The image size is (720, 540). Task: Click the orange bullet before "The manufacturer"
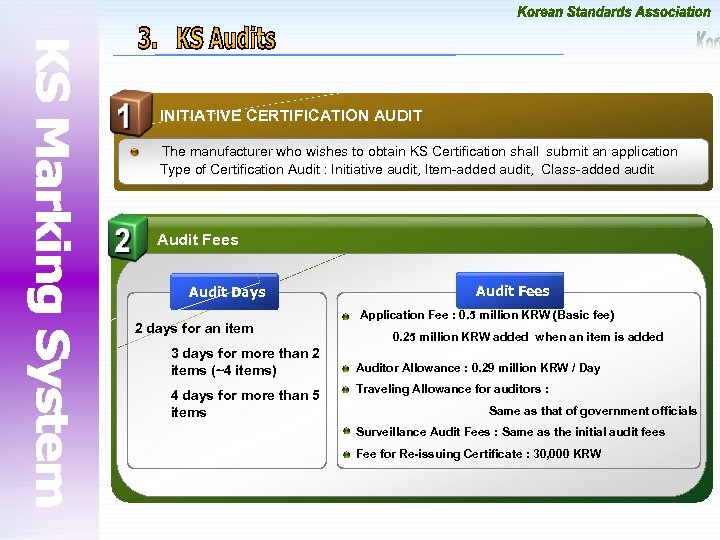tap(134, 152)
